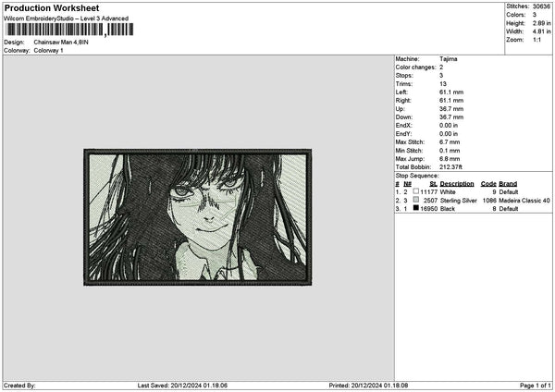The height and width of the screenshot is (392, 555).
Task: Click the 'Stop Sequence:' heading
Action: pyautogui.click(x=417, y=176)
